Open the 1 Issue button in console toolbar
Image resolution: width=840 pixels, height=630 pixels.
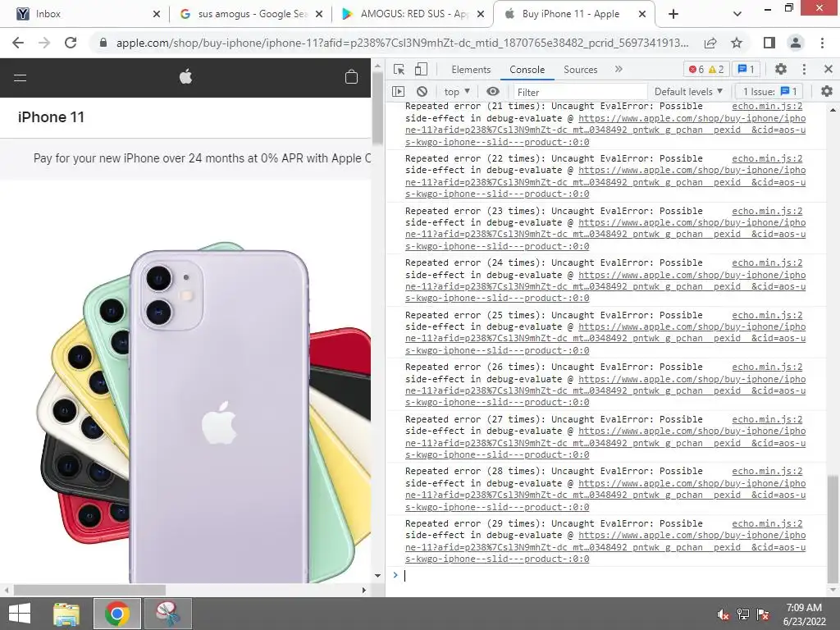769,92
